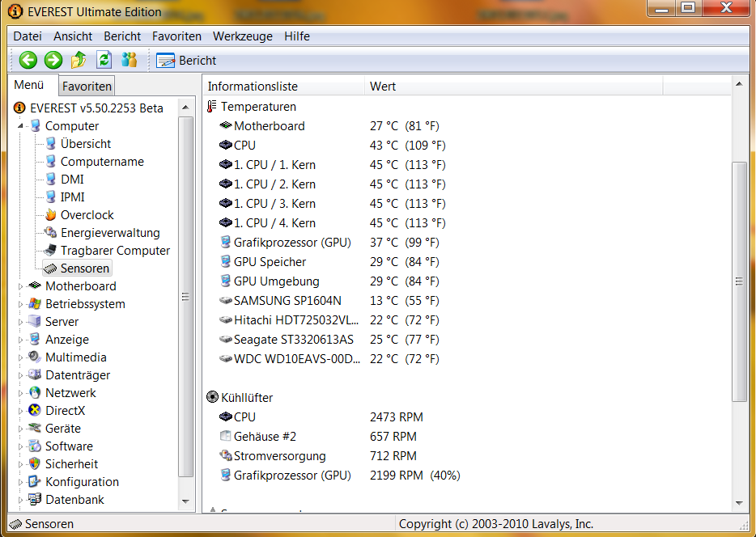Open the Bericht menu
Screen dimensions: 756x537
[x=122, y=36]
